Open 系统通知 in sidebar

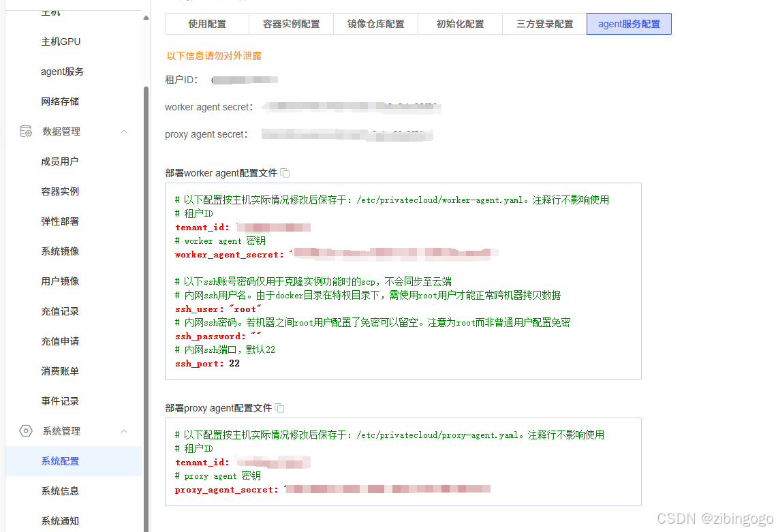[x=60, y=520]
